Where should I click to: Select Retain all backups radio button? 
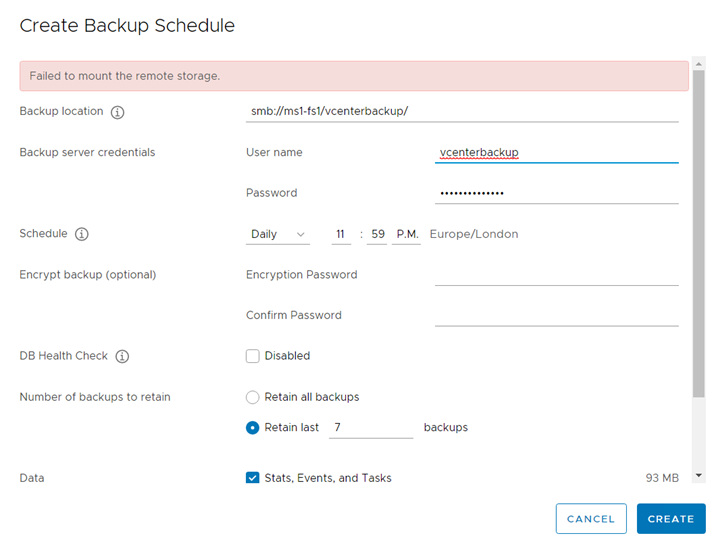pos(253,397)
